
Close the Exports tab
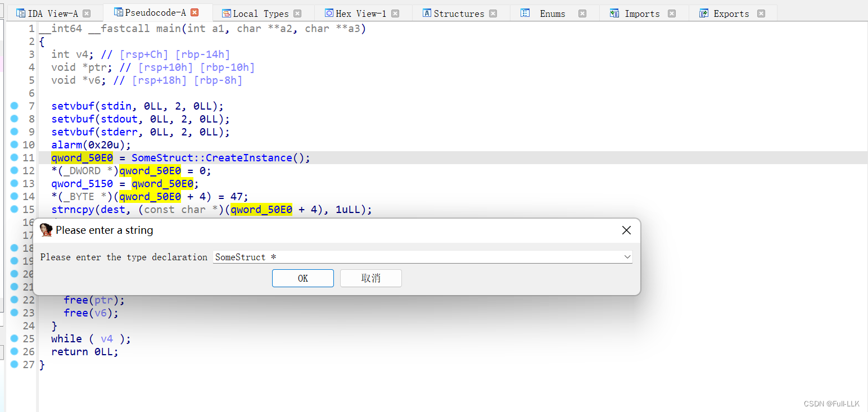pyautogui.click(x=761, y=13)
